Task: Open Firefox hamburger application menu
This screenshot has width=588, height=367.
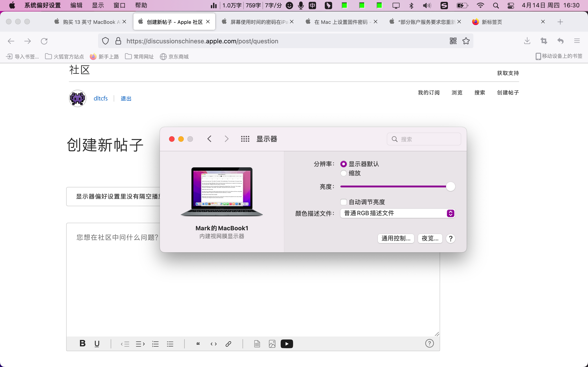Action: [x=577, y=41]
